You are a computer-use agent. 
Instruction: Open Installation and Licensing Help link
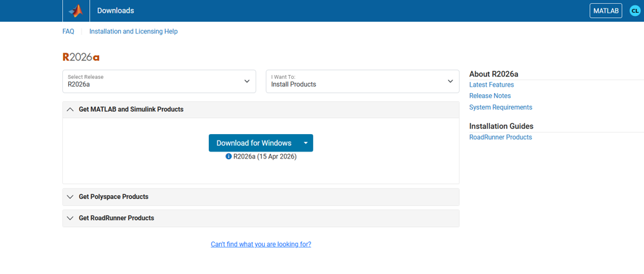(134, 31)
